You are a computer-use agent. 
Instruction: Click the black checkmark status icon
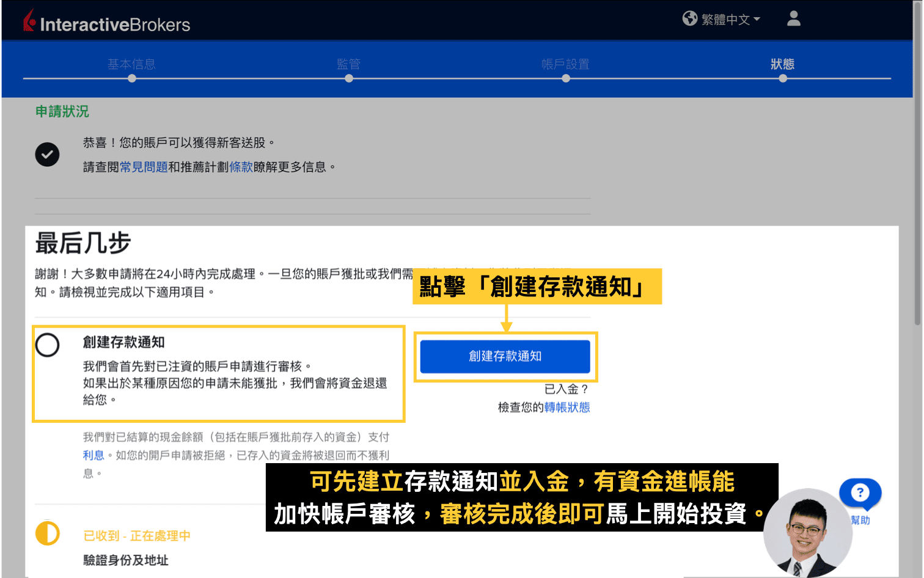coord(47,154)
